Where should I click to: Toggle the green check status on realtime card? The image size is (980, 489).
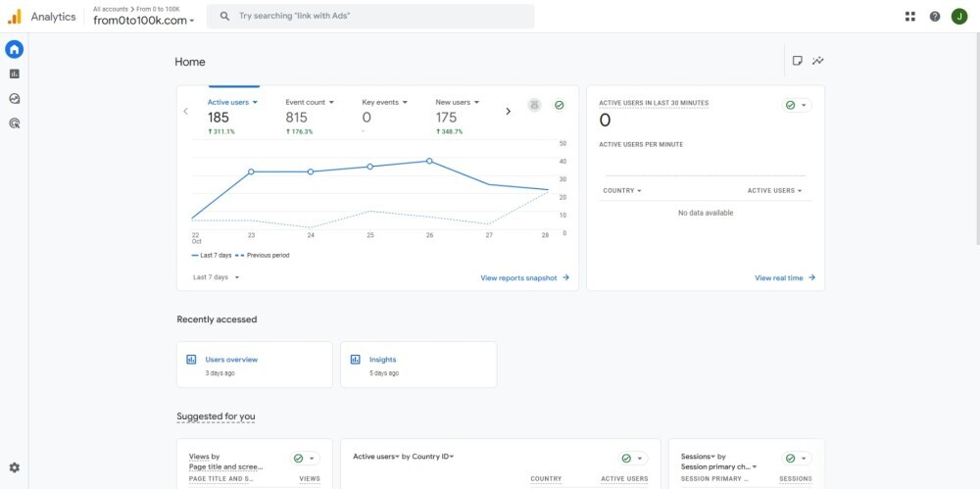(796, 105)
